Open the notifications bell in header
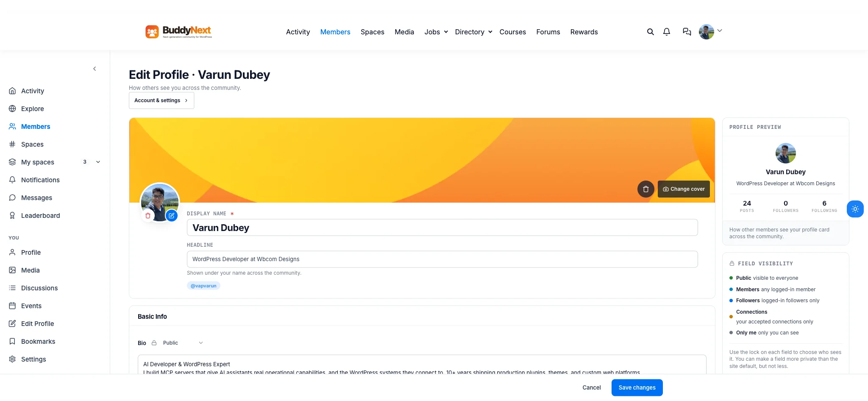The image size is (868, 401). (x=667, y=32)
